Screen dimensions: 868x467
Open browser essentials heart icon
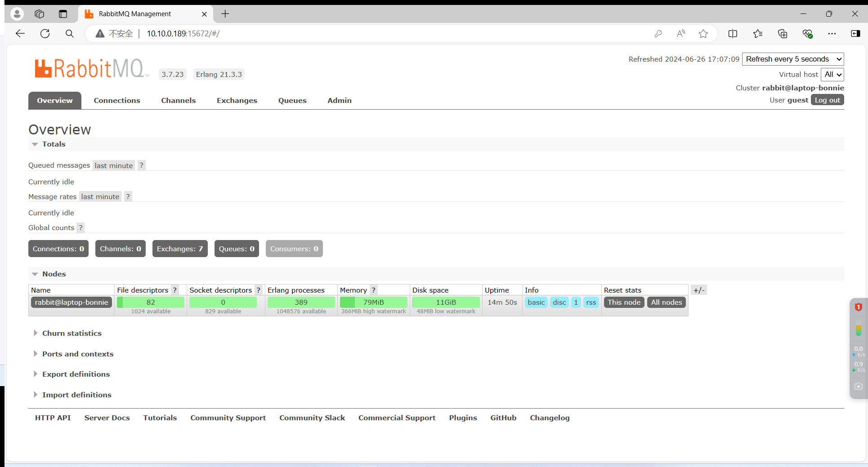pyautogui.click(x=807, y=34)
